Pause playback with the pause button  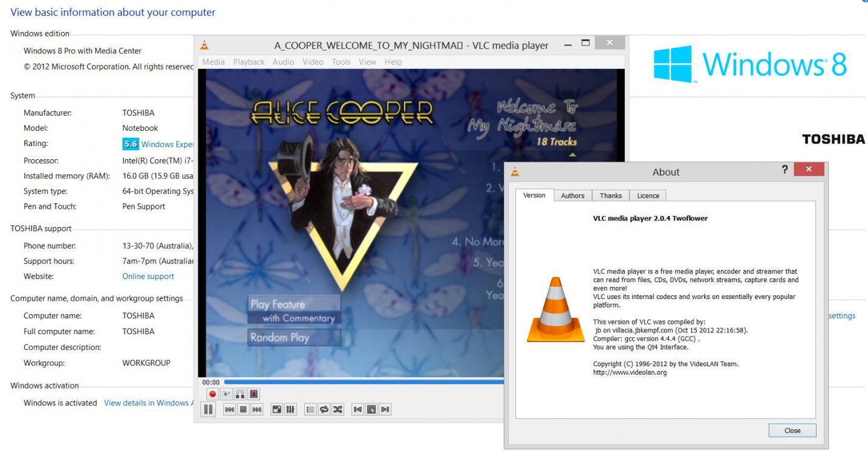click(x=208, y=409)
